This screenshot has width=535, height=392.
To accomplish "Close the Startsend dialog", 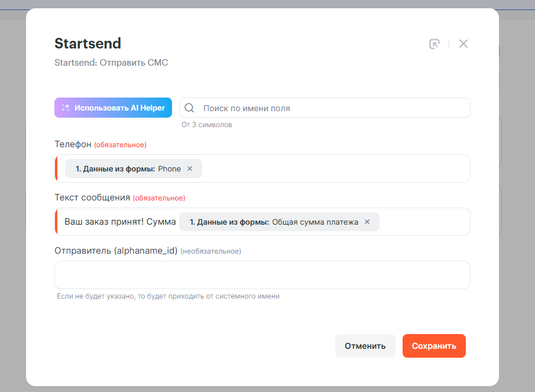I will (x=463, y=44).
